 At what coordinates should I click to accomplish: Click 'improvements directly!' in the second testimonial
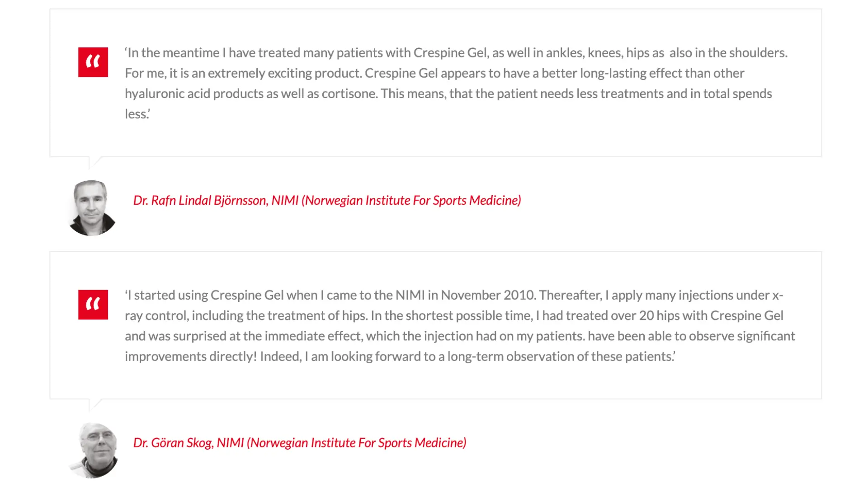(191, 357)
